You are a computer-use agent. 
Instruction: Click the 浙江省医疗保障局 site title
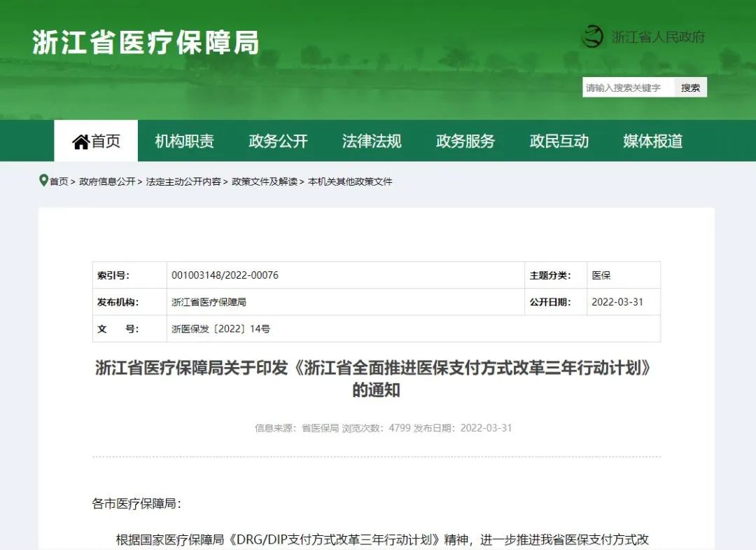pos(146,42)
